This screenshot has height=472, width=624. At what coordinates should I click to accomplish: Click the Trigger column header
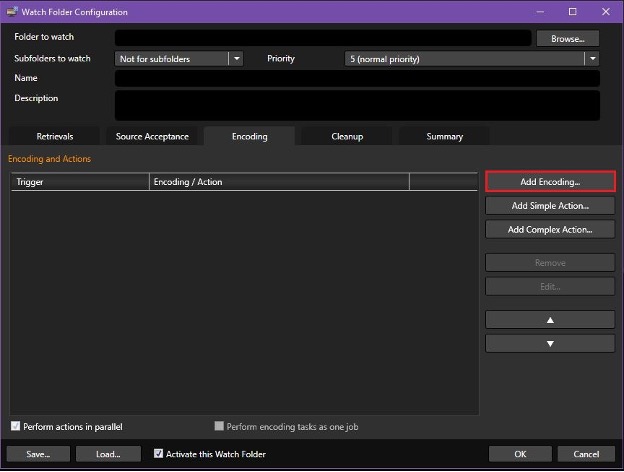(80, 182)
